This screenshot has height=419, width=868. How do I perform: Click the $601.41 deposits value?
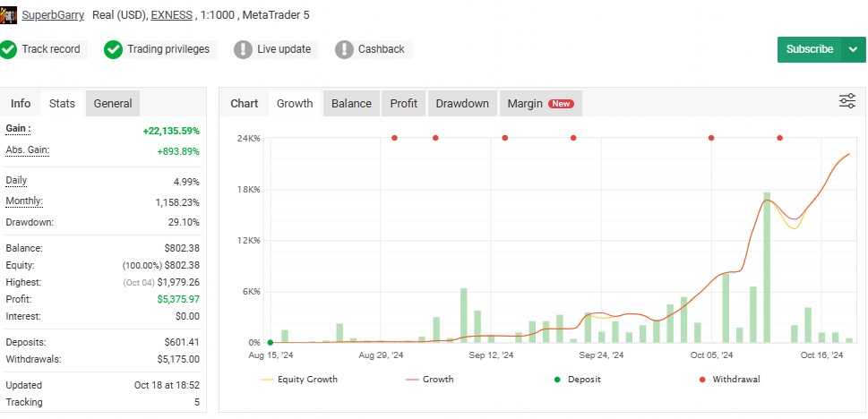(182, 342)
